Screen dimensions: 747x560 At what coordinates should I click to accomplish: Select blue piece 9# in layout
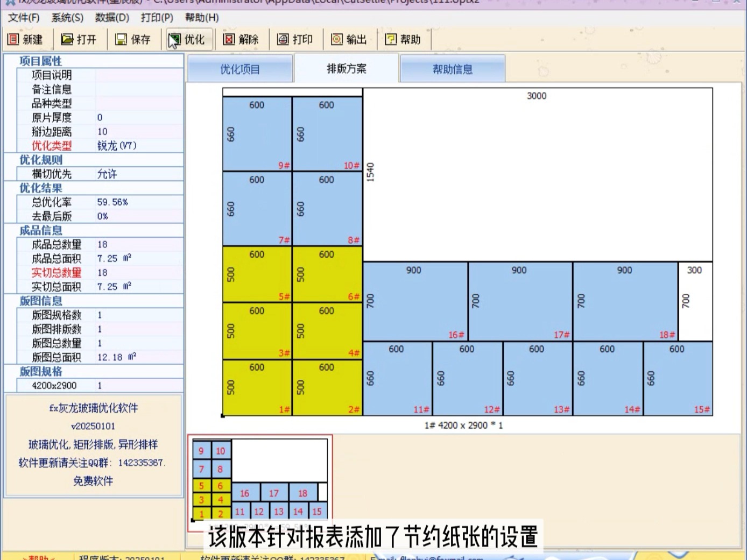tap(257, 134)
